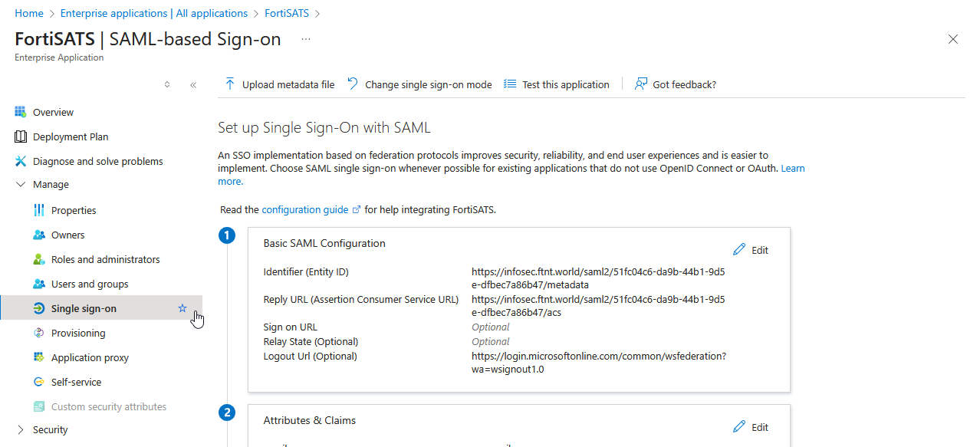Image resolution: width=980 pixels, height=447 pixels.
Task: Click Test this application label
Action: pyautogui.click(x=566, y=85)
